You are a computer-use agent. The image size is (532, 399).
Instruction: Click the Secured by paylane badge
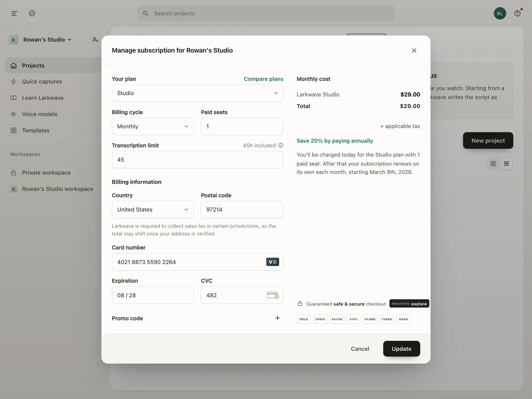409,304
